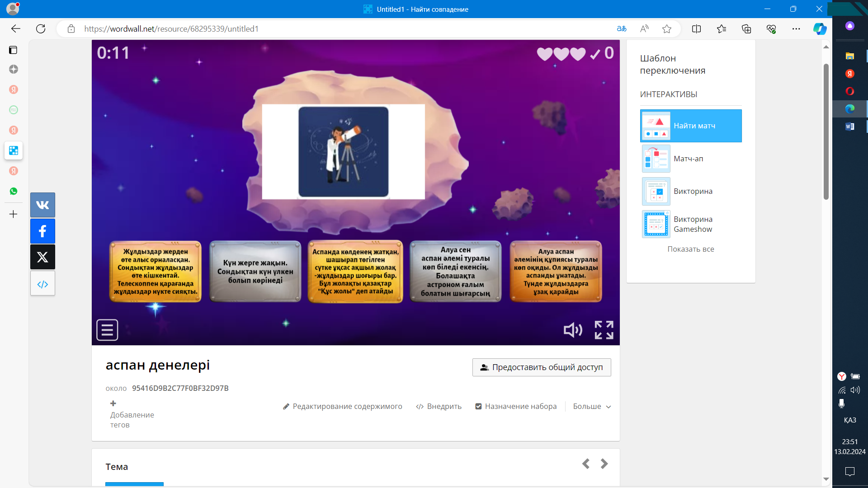Viewport: 868px width, 488px height.
Task: Go to the next theme arrow
Action: [x=604, y=464]
